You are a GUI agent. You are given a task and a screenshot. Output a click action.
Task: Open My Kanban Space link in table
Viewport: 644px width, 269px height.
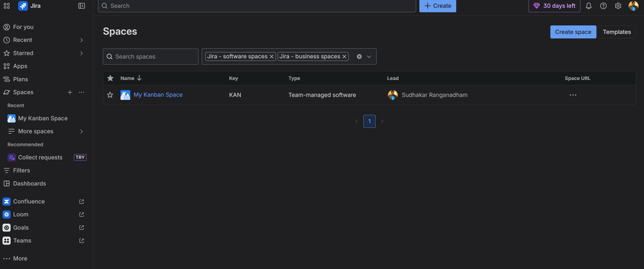click(x=158, y=95)
